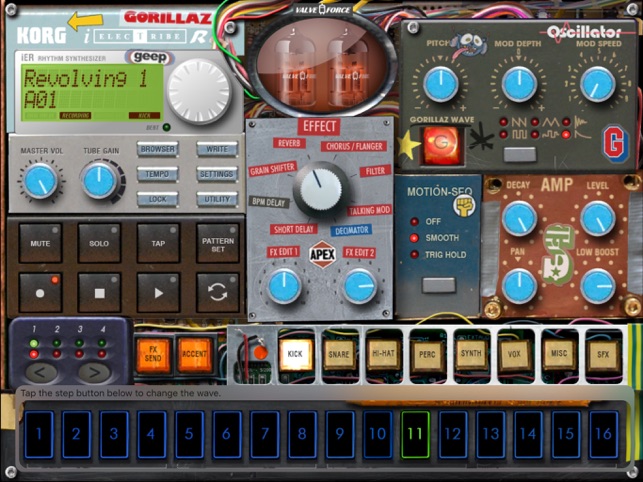Click the Master Vol knob
The image size is (643, 482).
tap(40, 181)
